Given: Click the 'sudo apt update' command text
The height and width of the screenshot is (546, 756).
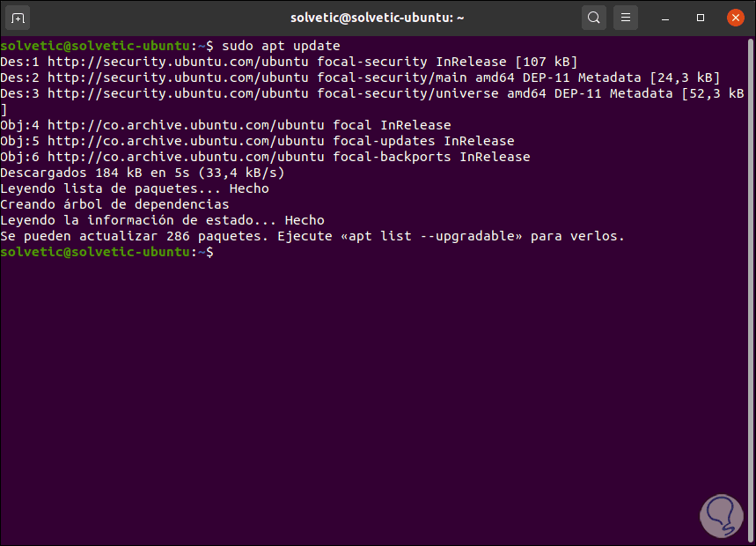Looking at the screenshot, I should click(x=281, y=46).
